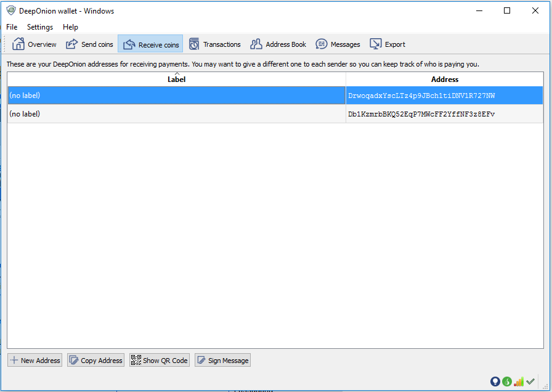This screenshot has height=392, width=552.
Task: Click the network connections signal icon
Action: coord(519,382)
